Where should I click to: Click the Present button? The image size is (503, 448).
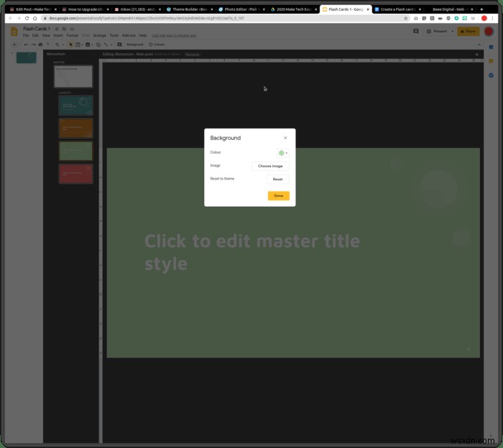coord(437,32)
